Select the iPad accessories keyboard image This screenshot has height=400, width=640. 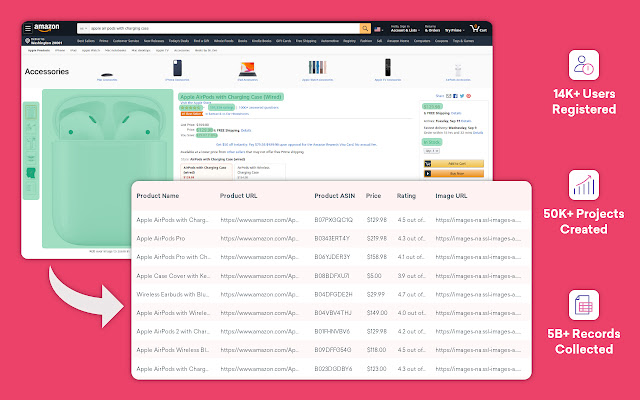click(247, 69)
